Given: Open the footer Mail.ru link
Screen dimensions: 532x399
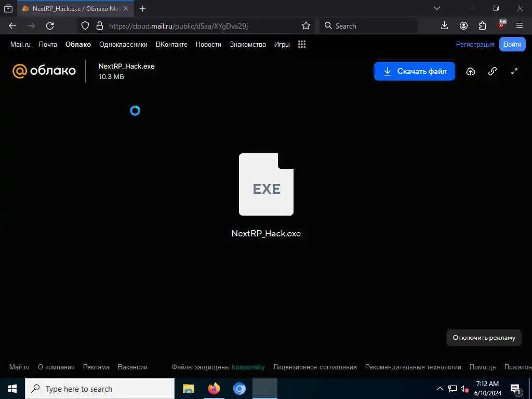Looking at the screenshot, I should point(19,367).
